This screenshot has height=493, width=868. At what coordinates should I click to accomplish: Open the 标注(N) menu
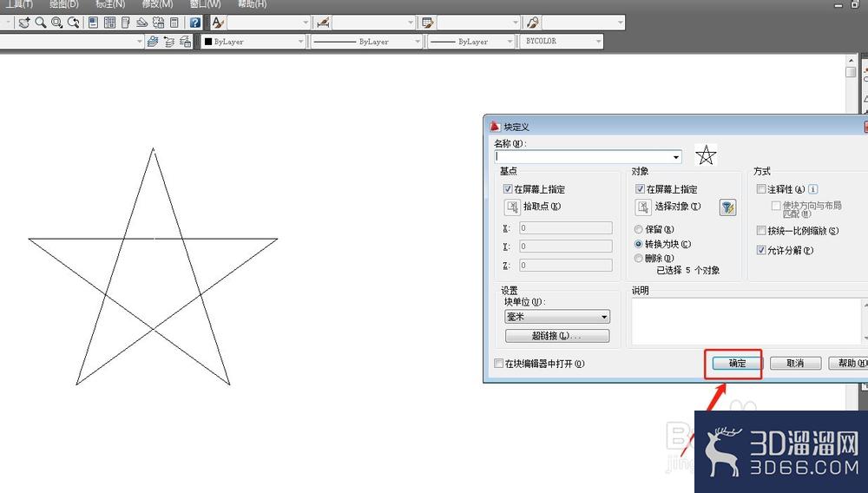pos(110,3)
